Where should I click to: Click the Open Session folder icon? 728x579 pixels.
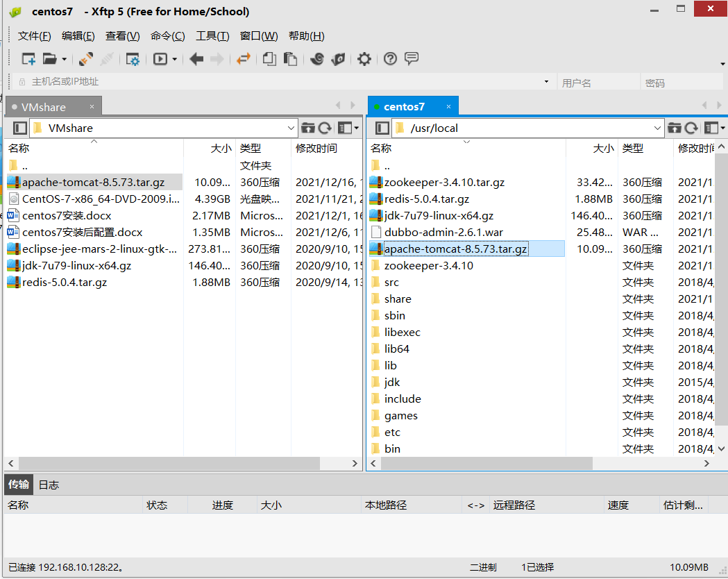click(49, 59)
